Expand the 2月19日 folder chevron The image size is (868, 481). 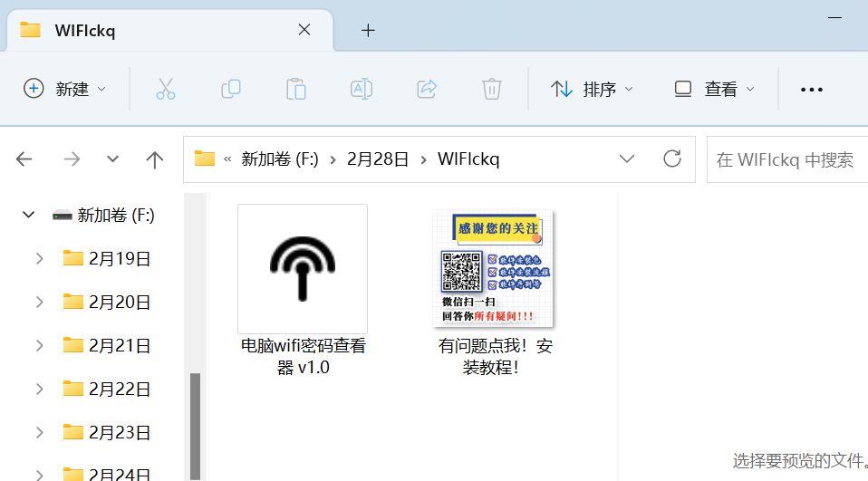coord(39,258)
